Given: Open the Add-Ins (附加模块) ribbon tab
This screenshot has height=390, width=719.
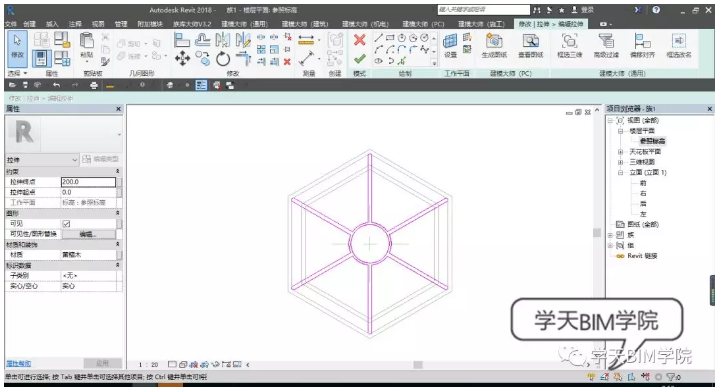Looking at the screenshot, I should (x=150, y=24).
